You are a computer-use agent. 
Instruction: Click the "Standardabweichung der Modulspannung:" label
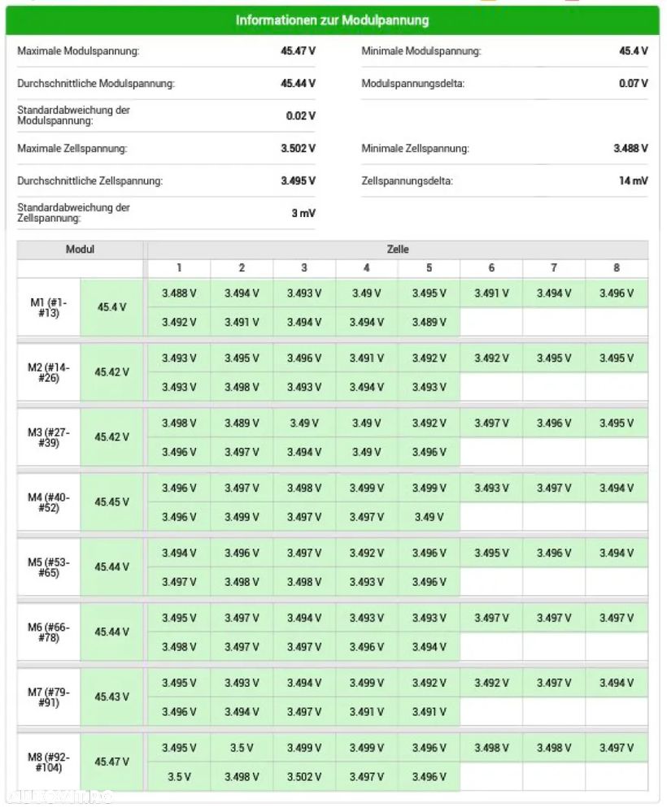point(73,115)
